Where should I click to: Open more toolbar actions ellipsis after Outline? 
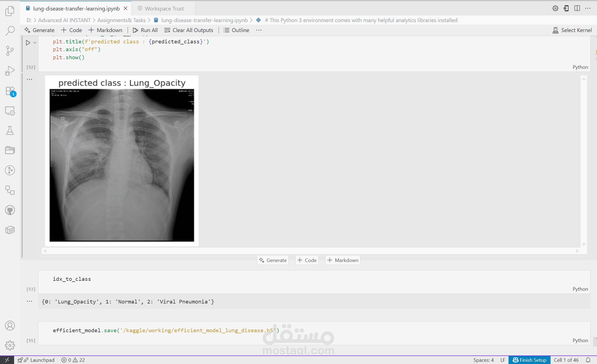259,30
